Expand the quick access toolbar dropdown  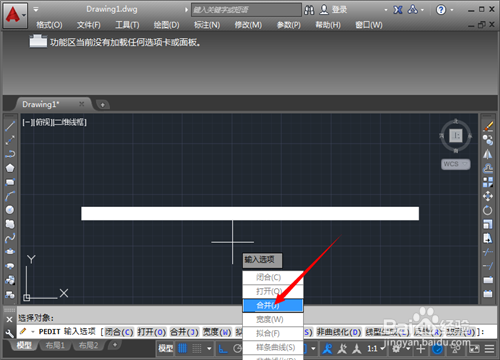[36, 10]
